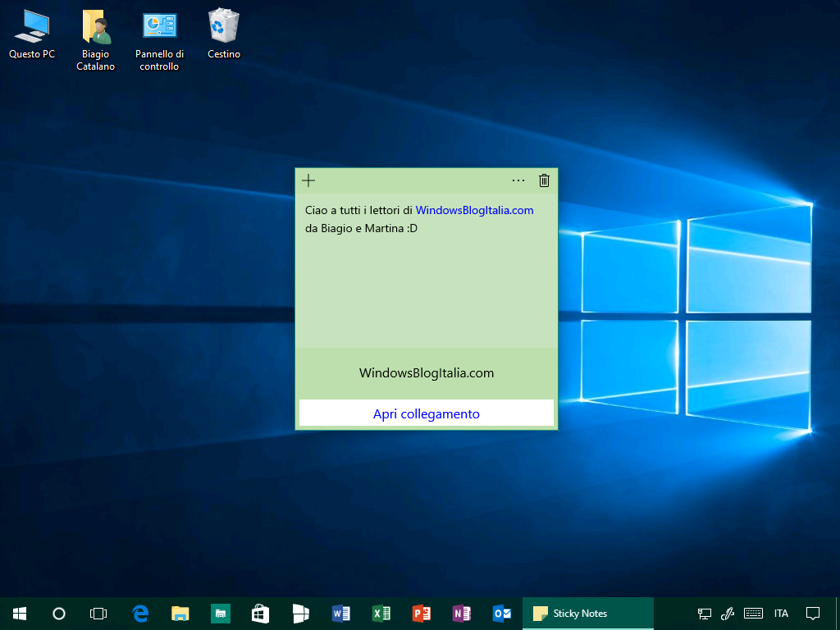Click the note line 'da Biagio e Martina :D'
The width and height of the screenshot is (840, 630).
tap(361, 228)
